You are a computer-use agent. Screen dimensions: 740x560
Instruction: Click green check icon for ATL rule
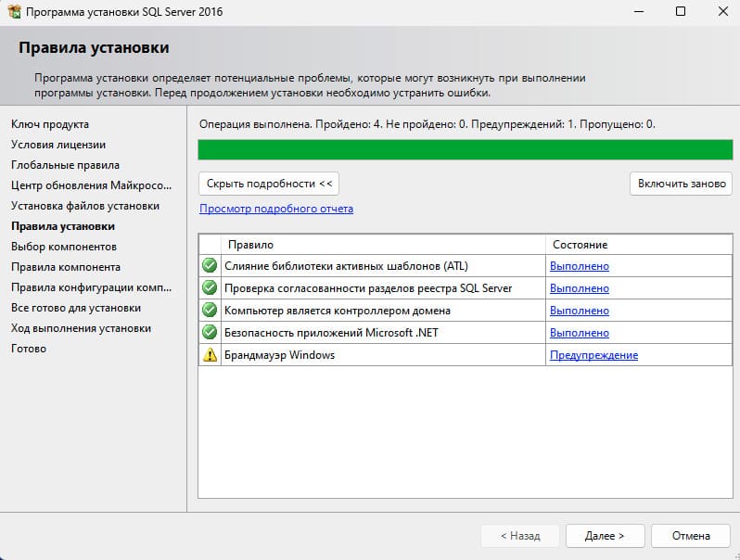click(210, 265)
